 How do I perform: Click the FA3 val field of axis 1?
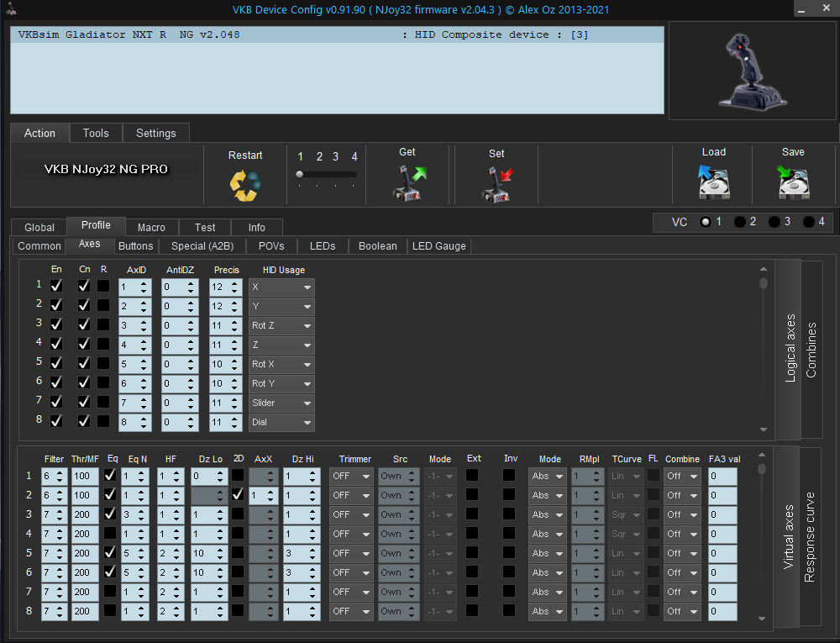click(722, 476)
